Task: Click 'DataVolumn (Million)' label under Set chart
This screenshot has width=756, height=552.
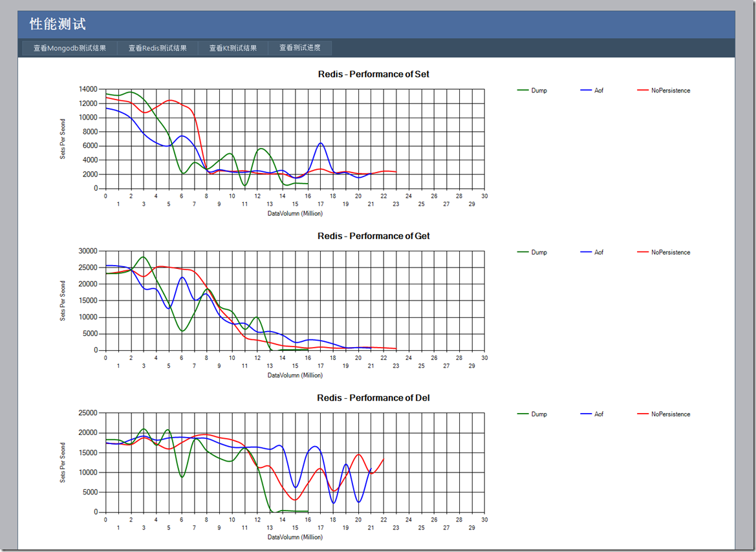Action: (x=295, y=213)
